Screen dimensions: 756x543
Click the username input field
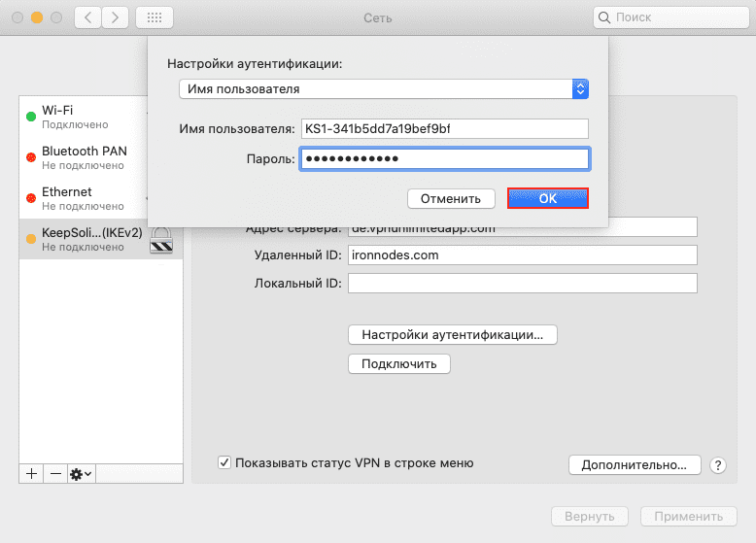click(x=444, y=129)
